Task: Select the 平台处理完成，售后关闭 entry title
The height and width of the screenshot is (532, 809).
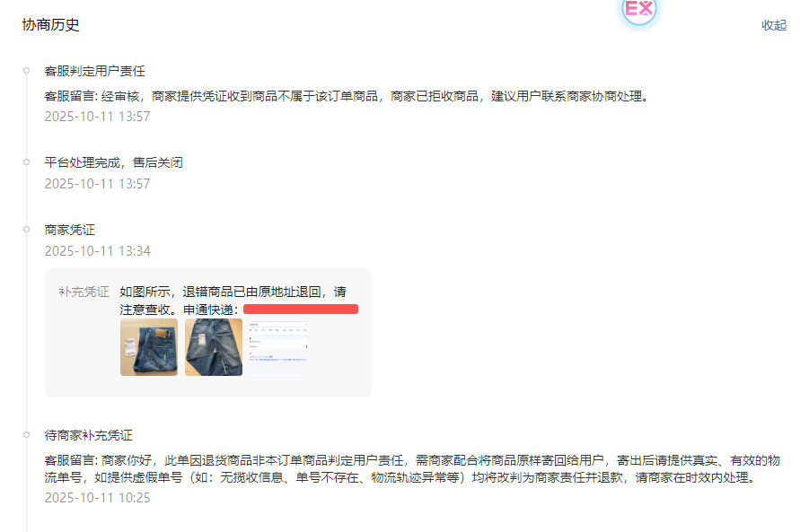Action: 113,162
